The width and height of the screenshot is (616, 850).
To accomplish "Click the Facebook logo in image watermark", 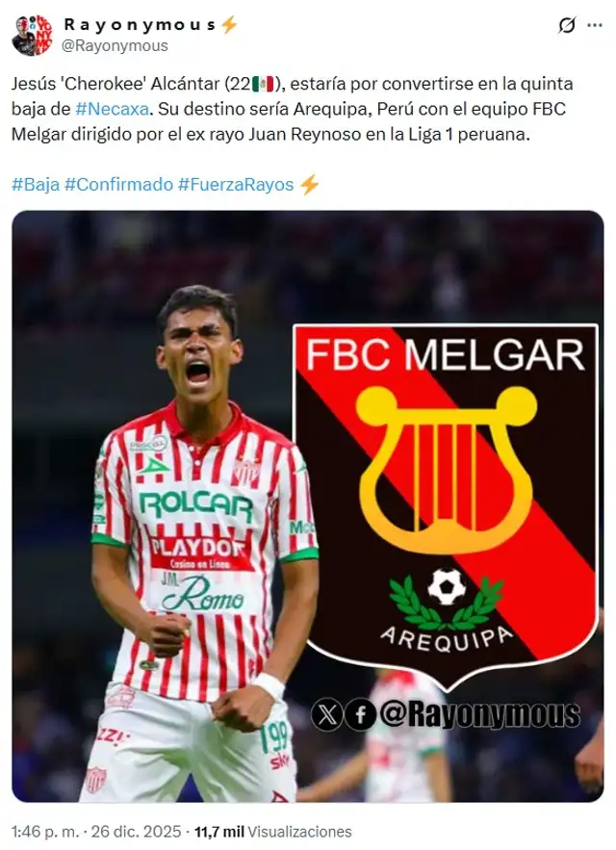I will click(x=360, y=714).
